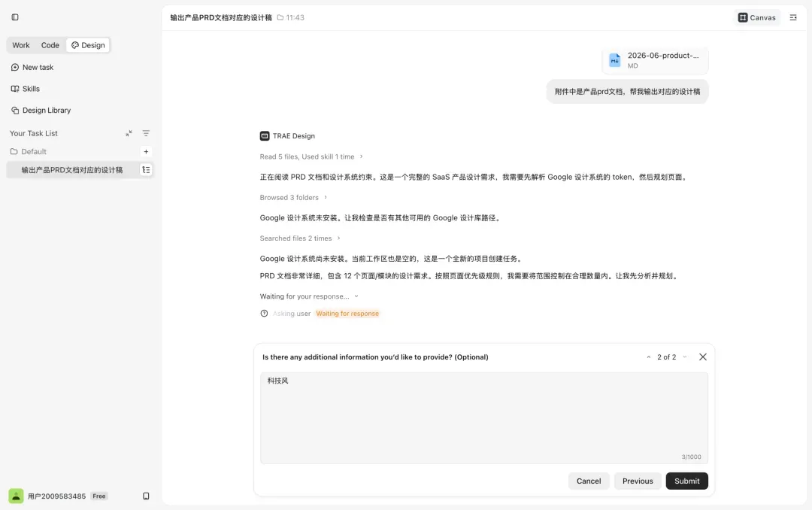Open the Canvas view
Screen dimensions: 812x510
(x=757, y=17)
